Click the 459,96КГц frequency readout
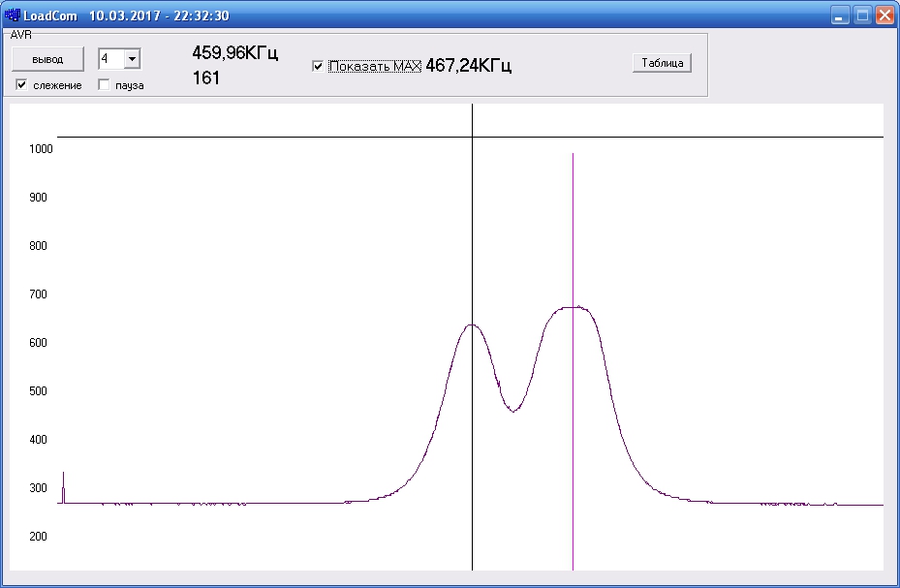This screenshot has width=900, height=588. [x=235, y=53]
